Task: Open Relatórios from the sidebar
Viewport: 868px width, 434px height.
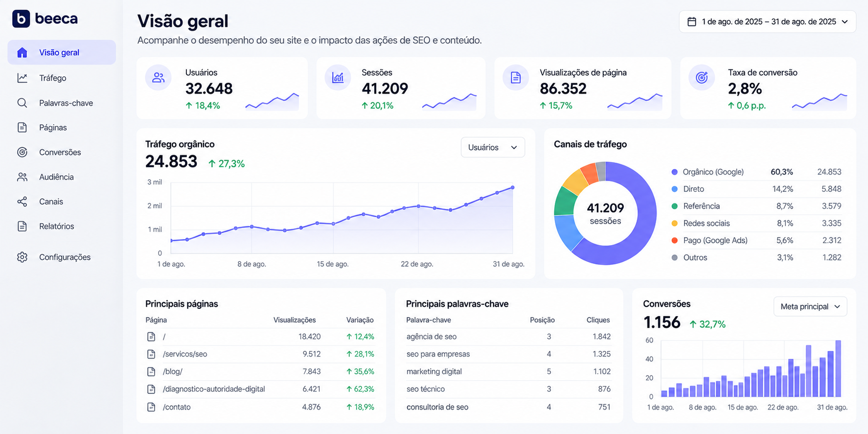Action: point(62,226)
